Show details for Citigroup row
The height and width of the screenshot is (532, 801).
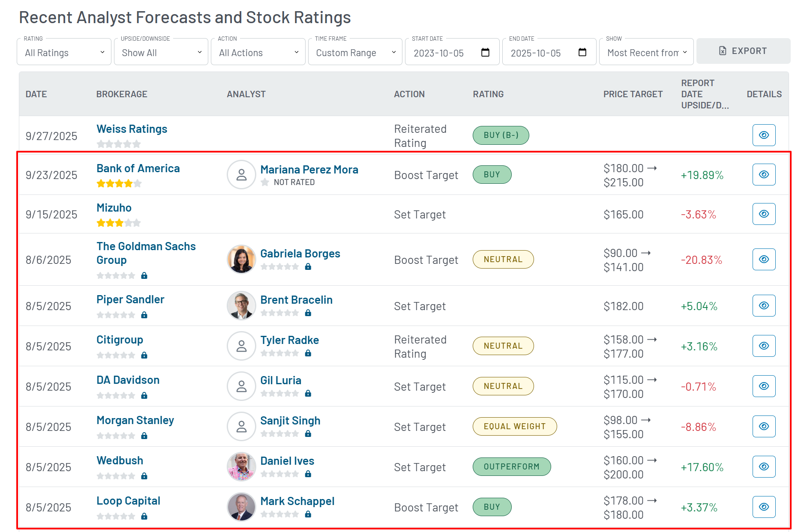[764, 346]
